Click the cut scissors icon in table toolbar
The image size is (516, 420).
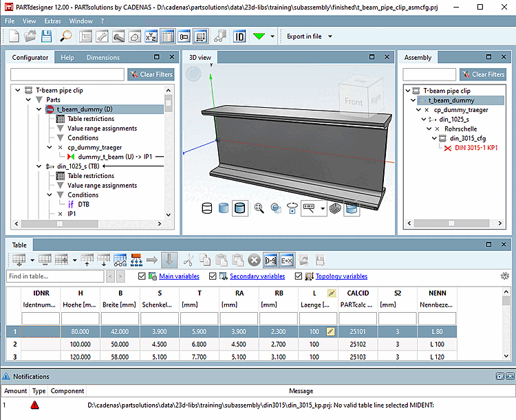click(188, 260)
